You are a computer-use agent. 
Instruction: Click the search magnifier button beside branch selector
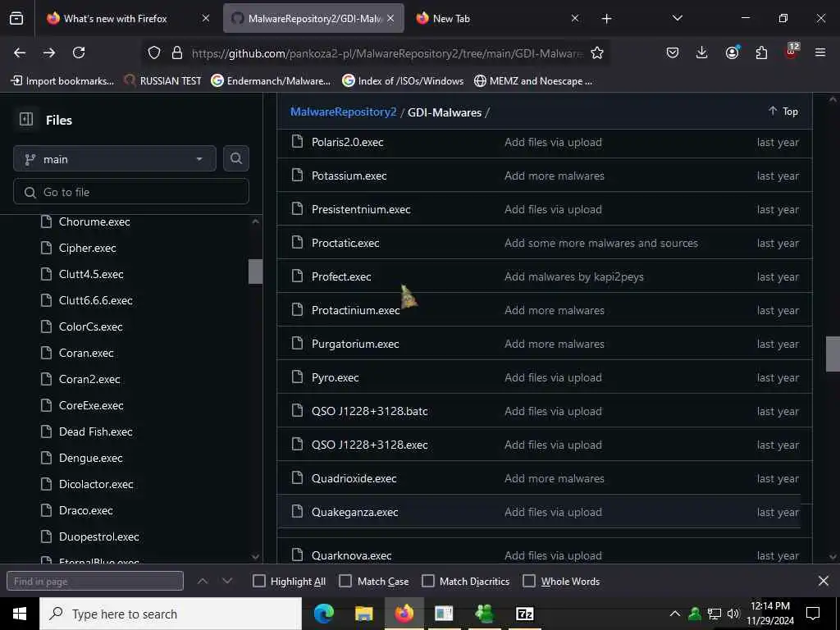coord(235,158)
